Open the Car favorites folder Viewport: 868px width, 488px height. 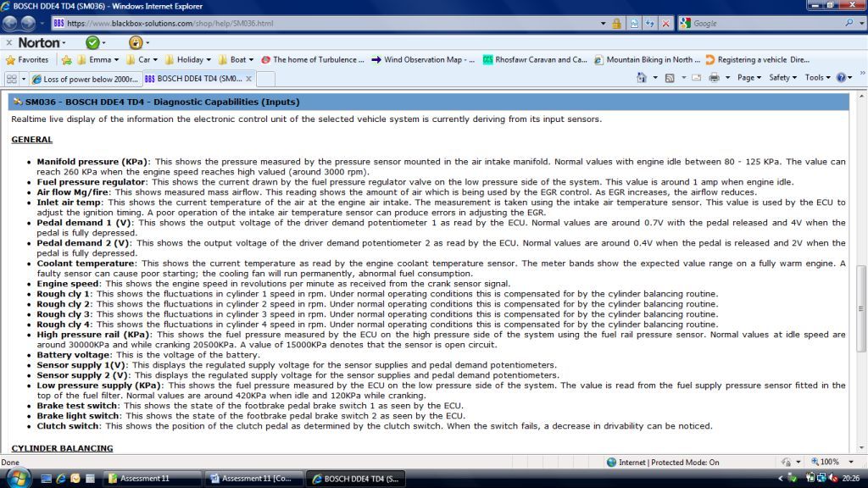point(142,60)
